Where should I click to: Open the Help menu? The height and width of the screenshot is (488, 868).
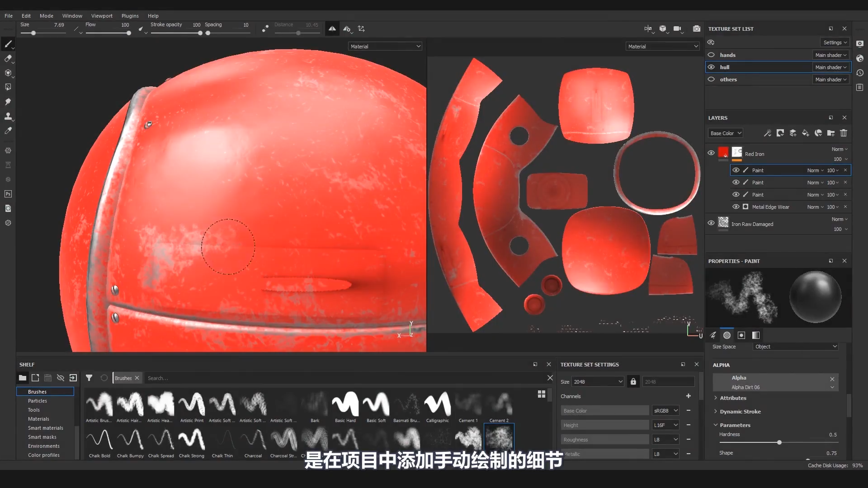(x=153, y=15)
